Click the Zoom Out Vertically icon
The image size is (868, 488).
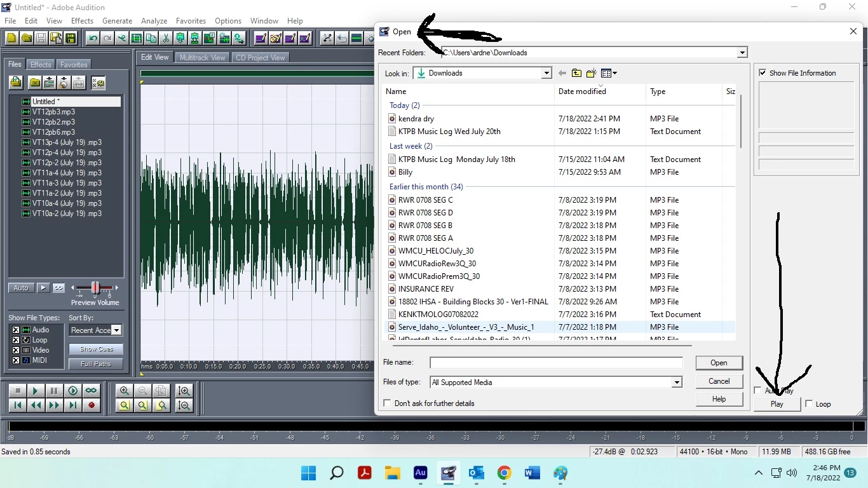point(184,405)
